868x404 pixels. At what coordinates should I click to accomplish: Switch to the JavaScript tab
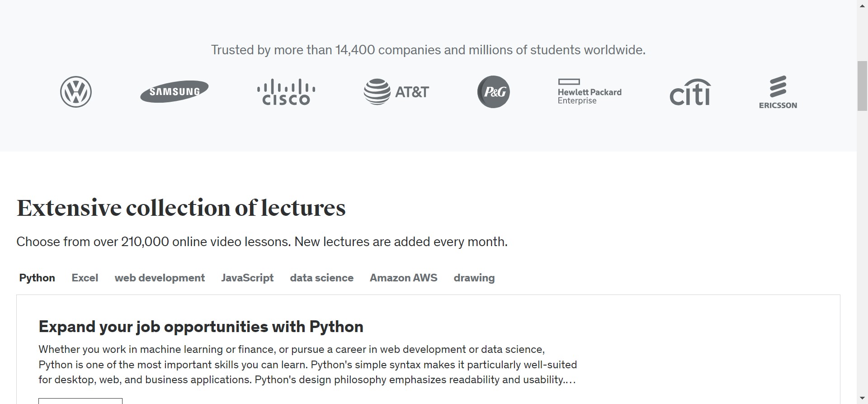[x=247, y=278]
